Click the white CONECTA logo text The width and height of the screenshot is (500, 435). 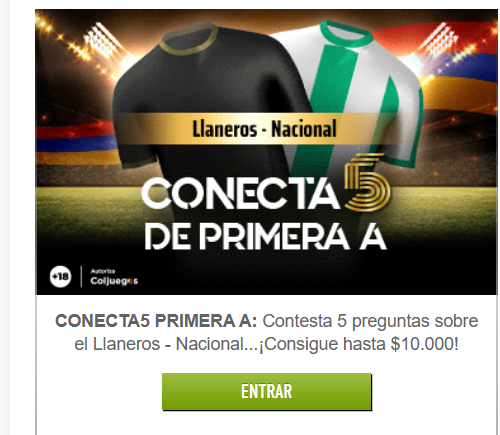coord(241,194)
